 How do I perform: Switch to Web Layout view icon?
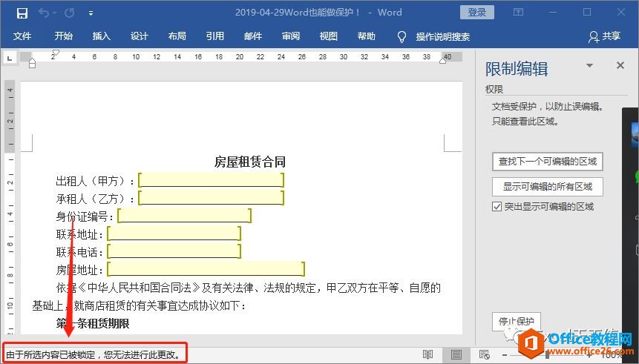click(484, 355)
